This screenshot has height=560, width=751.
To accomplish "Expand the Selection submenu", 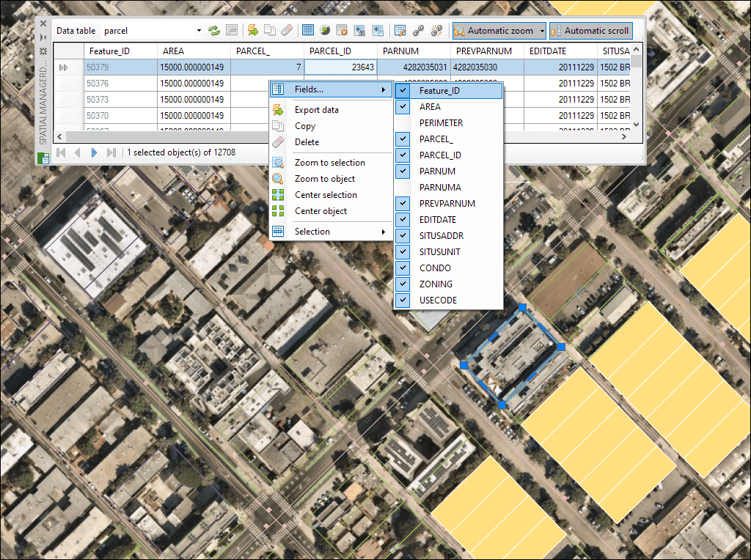I will coord(331,232).
